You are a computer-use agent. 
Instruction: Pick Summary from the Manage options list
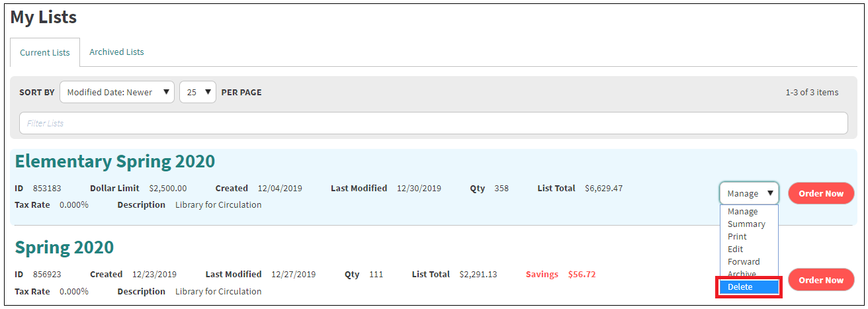(746, 224)
